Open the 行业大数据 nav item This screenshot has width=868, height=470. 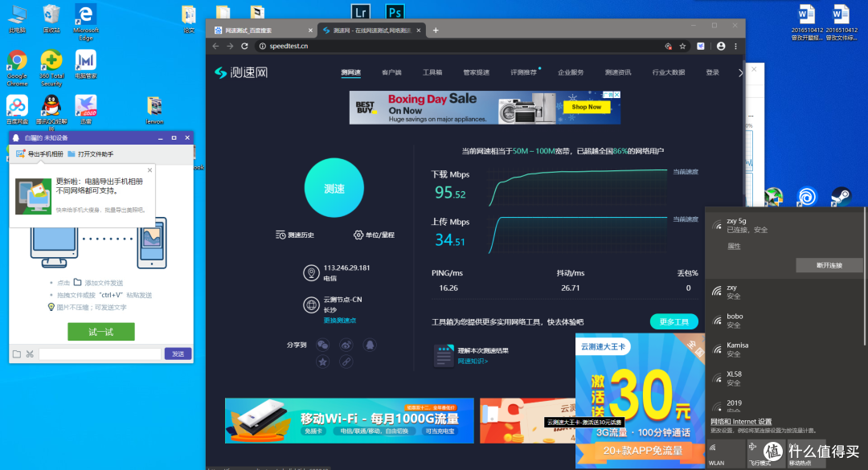(x=668, y=72)
